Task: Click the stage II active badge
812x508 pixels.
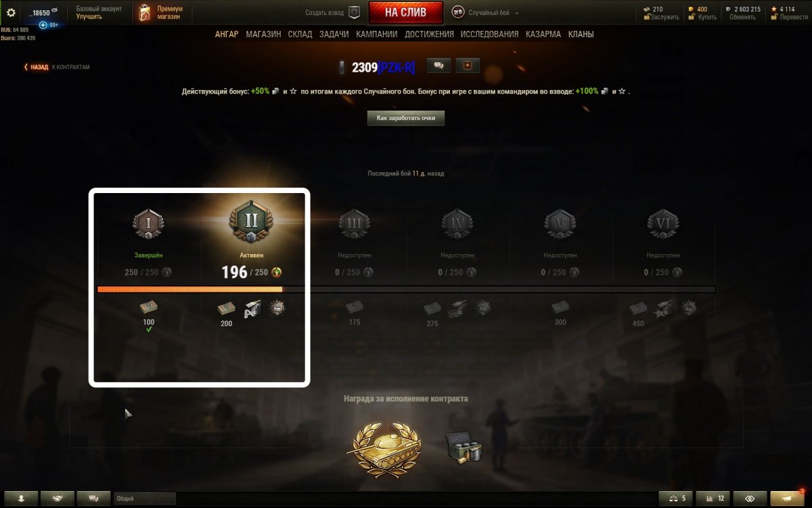Action: [251, 223]
